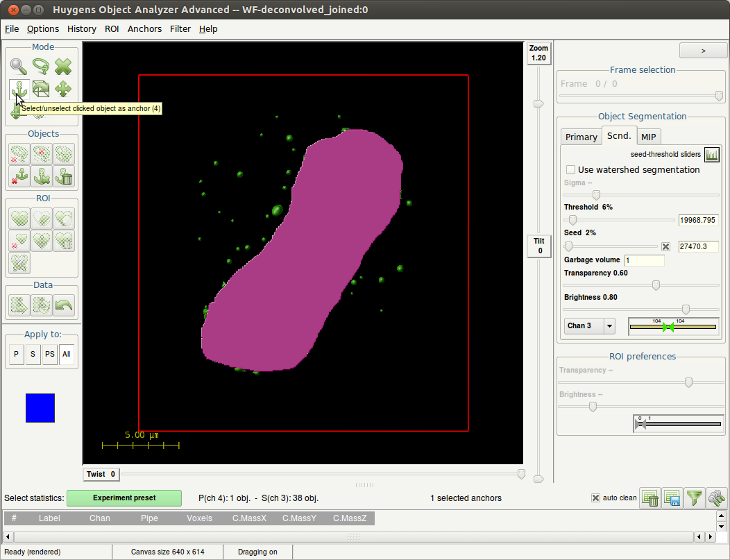Click the Experiment preset button

click(x=124, y=498)
